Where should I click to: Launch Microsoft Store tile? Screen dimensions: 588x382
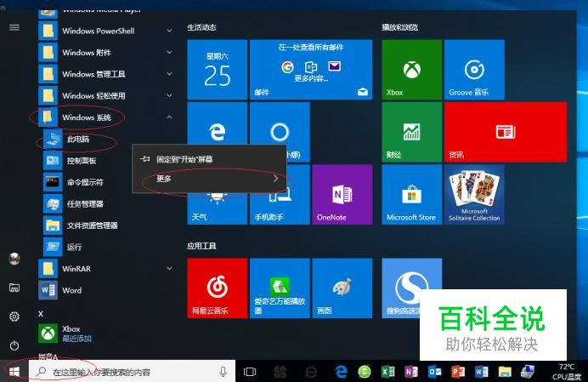click(411, 195)
